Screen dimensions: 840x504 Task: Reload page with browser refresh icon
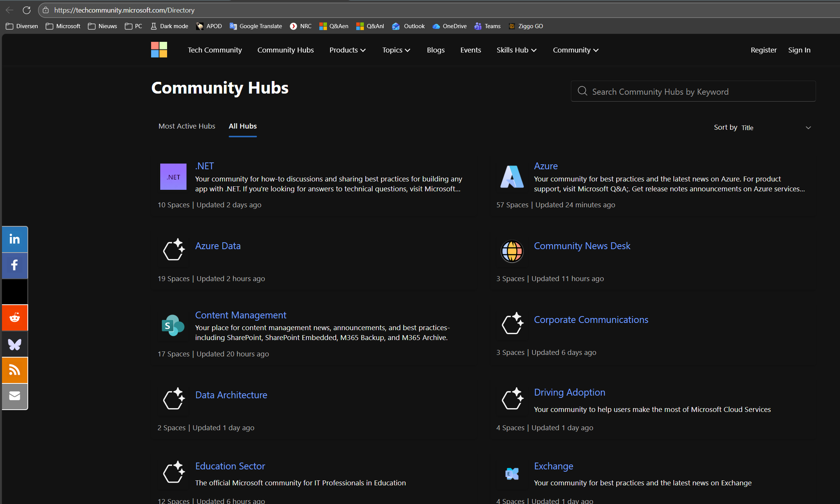pos(27,10)
